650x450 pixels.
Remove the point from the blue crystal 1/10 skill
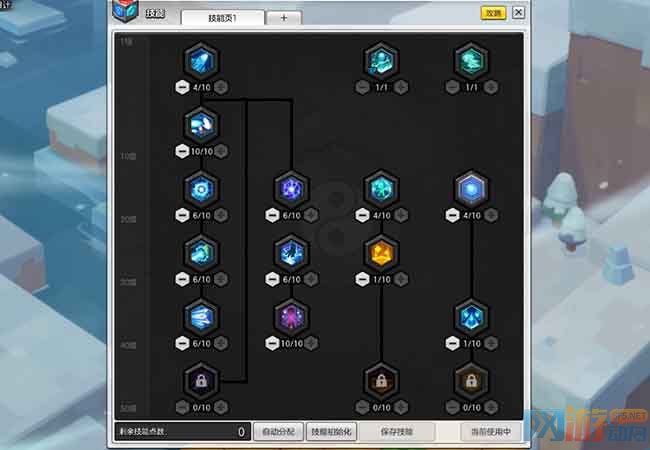pos(452,344)
